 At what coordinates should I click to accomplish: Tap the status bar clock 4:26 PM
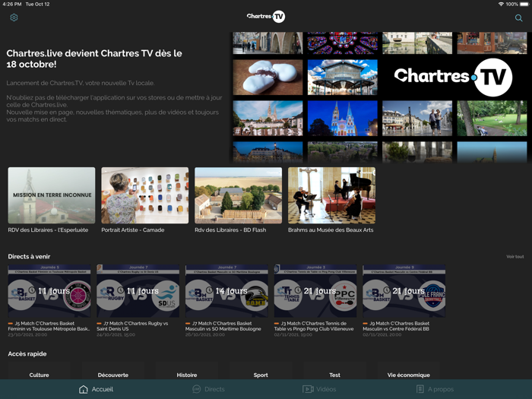(12, 4)
